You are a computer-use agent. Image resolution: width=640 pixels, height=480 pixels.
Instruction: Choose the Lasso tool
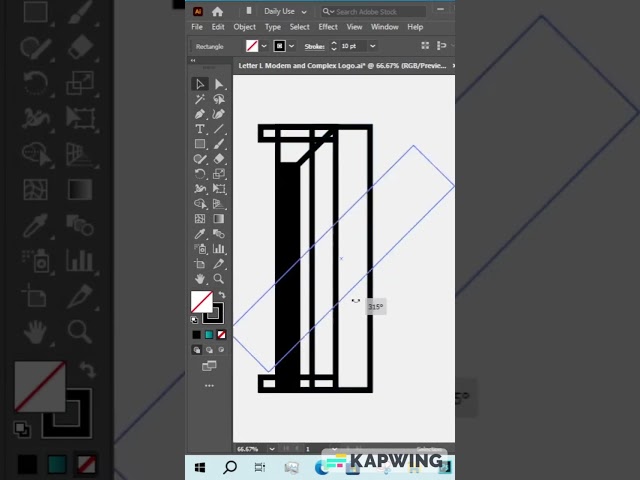coord(219,99)
